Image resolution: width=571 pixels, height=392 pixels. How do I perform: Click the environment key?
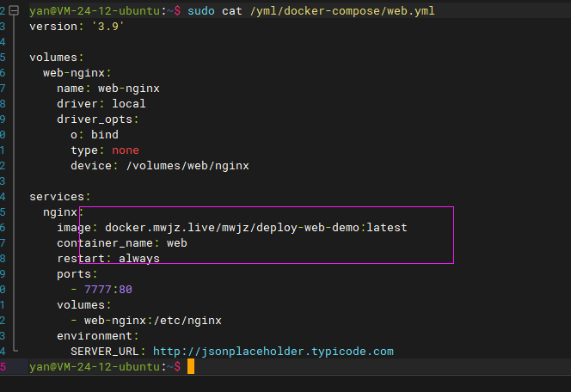pos(95,335)
